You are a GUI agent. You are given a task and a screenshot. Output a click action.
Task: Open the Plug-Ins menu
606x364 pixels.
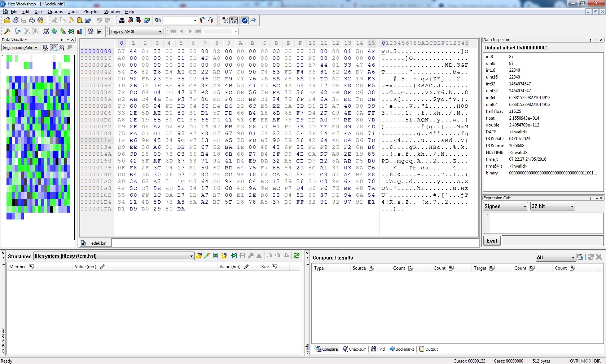coord(91,12)
